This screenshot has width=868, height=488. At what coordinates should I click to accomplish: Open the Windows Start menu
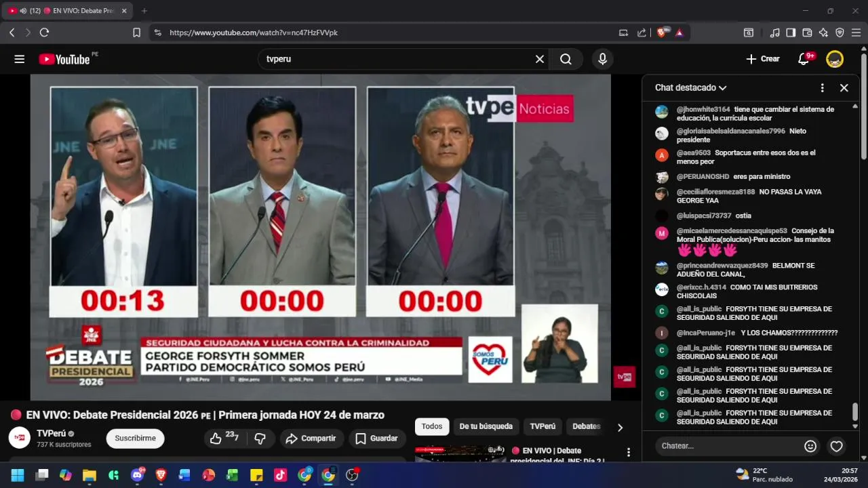pyautogui.click(x=18, y=475)
